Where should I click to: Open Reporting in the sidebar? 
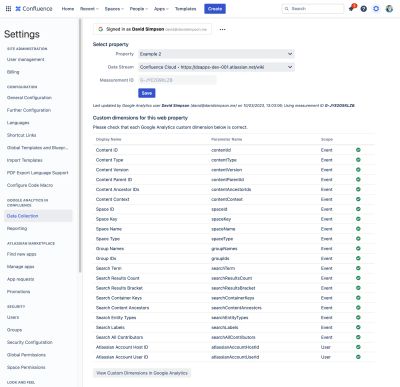click(x=17, y=228)
